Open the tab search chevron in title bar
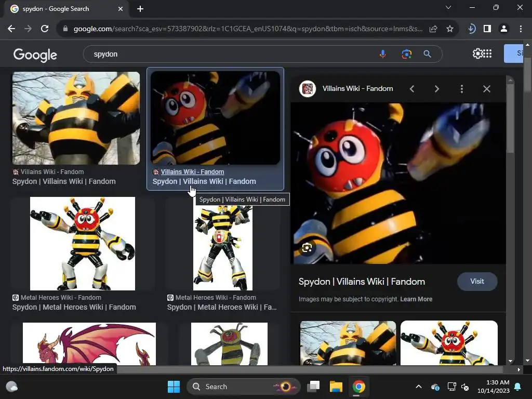 click(x=448, y=7)
